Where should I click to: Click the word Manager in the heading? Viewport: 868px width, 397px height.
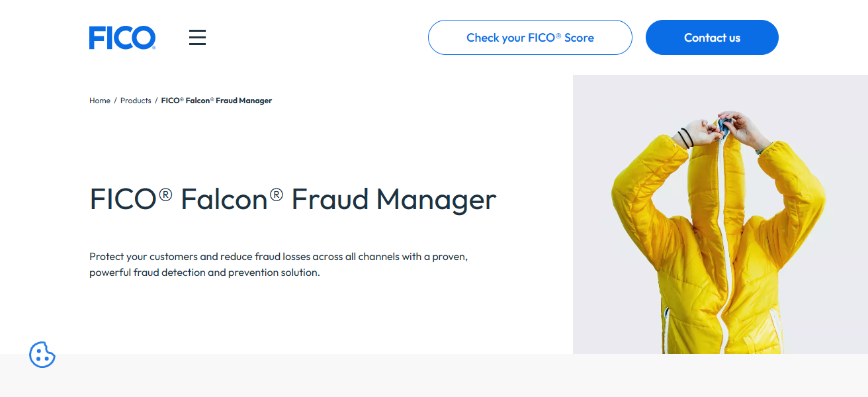[x=437, y=199]
